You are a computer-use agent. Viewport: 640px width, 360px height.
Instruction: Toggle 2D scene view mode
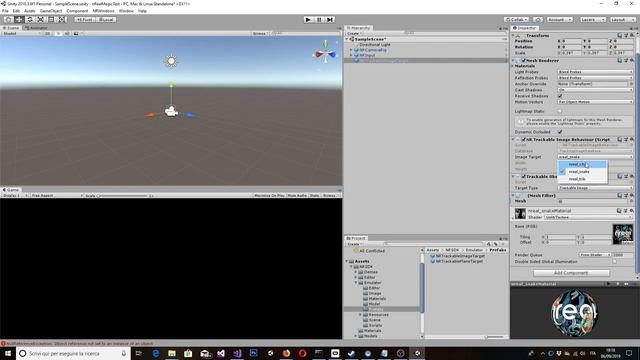point(48,33)
